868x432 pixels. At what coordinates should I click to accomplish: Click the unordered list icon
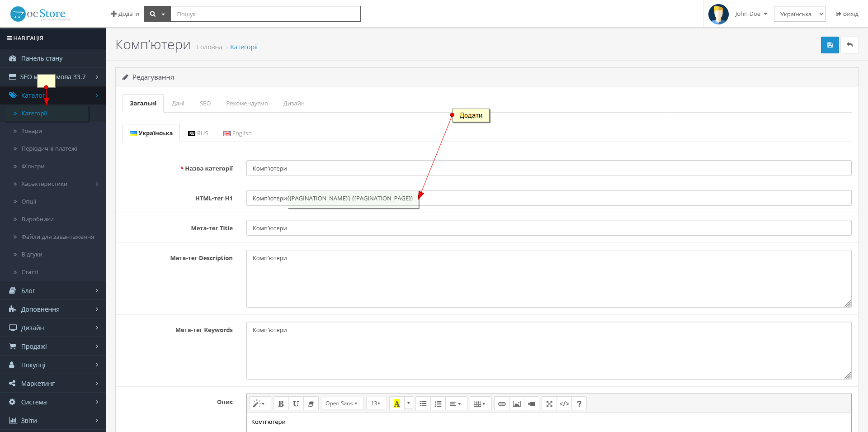423,404
